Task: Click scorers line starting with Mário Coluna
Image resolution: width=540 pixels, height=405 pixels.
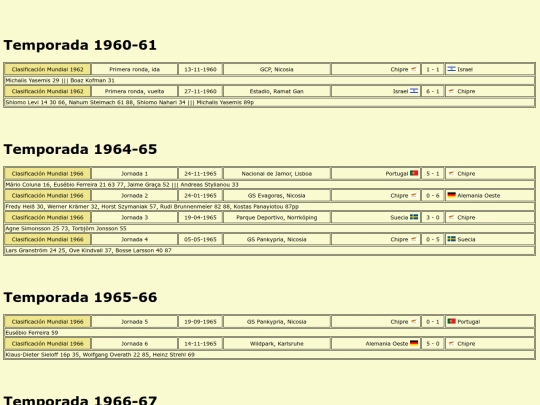Action: click(269, 185)
